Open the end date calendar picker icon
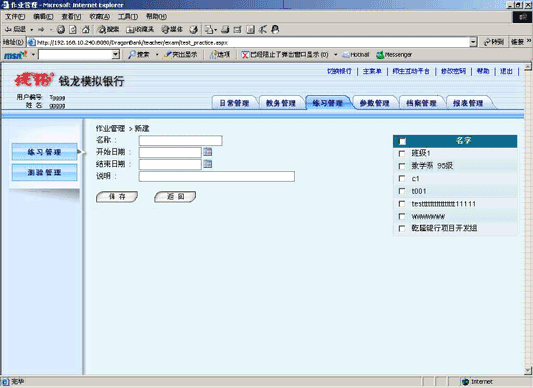The image size is (533, 388). click(x=208, y=164)
